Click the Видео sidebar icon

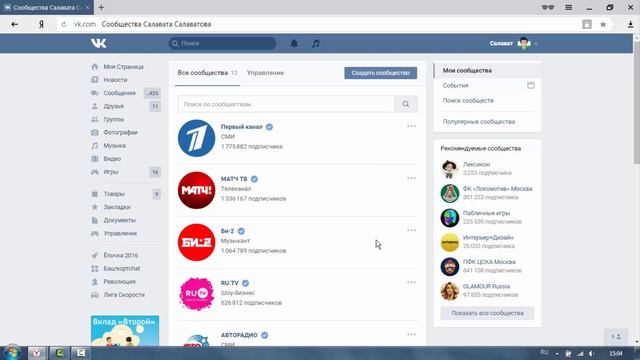[95, 159]
